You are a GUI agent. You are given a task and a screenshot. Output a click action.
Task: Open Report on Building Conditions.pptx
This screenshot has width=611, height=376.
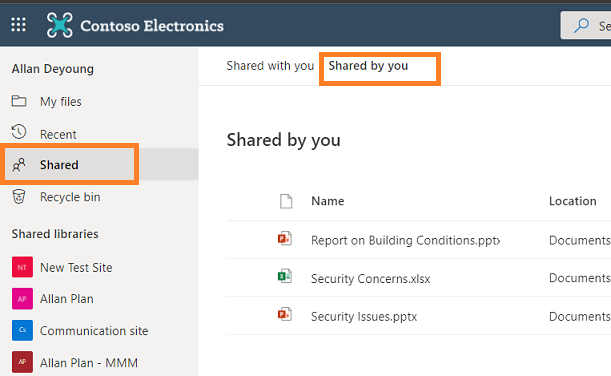click(405, 240)
